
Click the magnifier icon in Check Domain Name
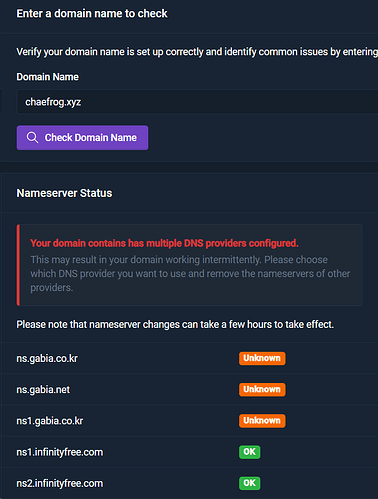(x=32, y=138)
